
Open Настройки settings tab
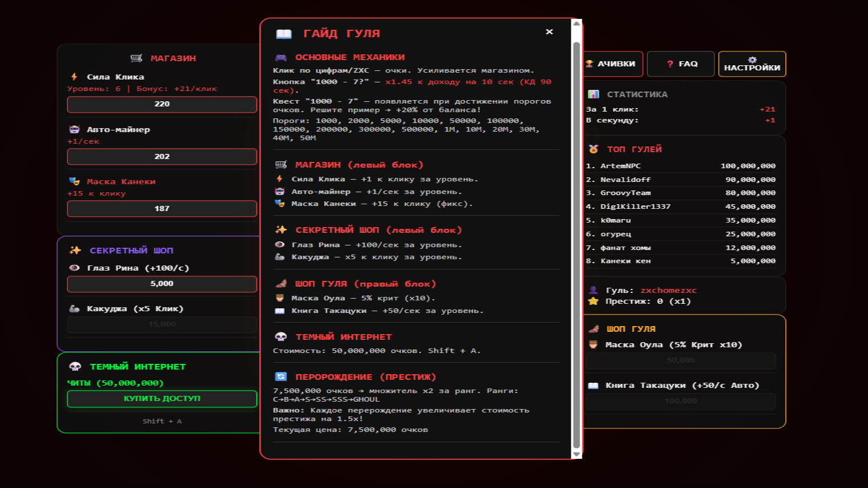tap(752, 64)
